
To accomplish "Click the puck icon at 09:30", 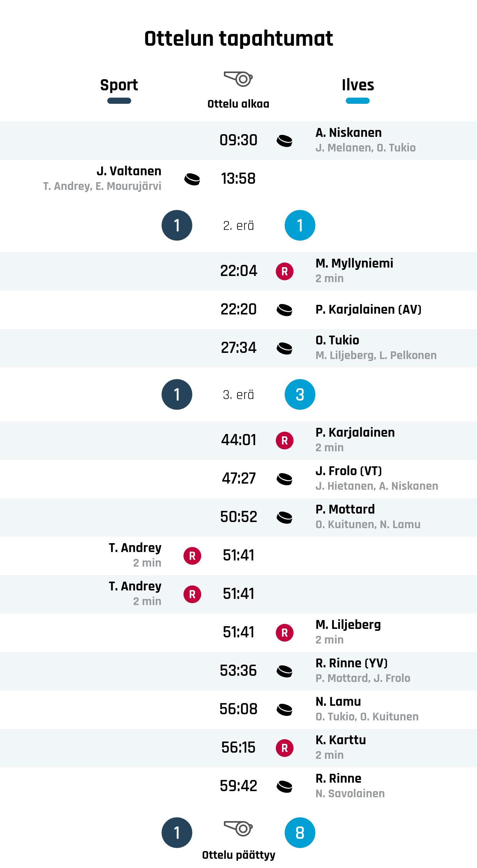I will (284, 141).
